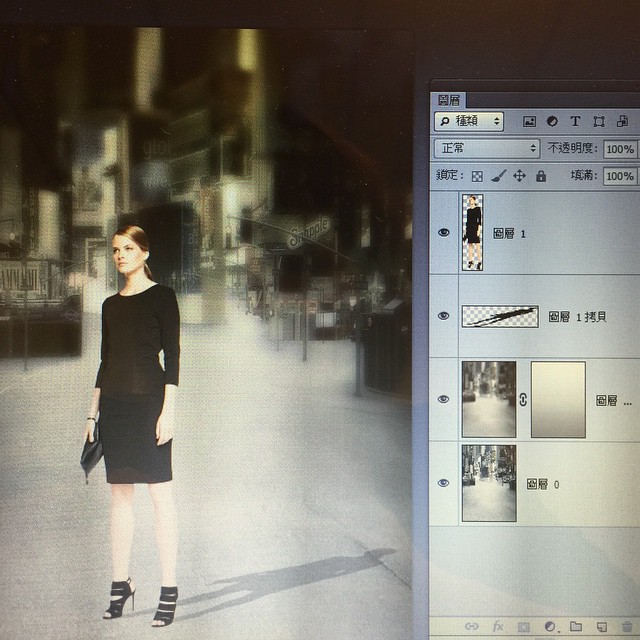Click the lock position move icon
This screenshot has height=640, width=640.
pos(519,176)
